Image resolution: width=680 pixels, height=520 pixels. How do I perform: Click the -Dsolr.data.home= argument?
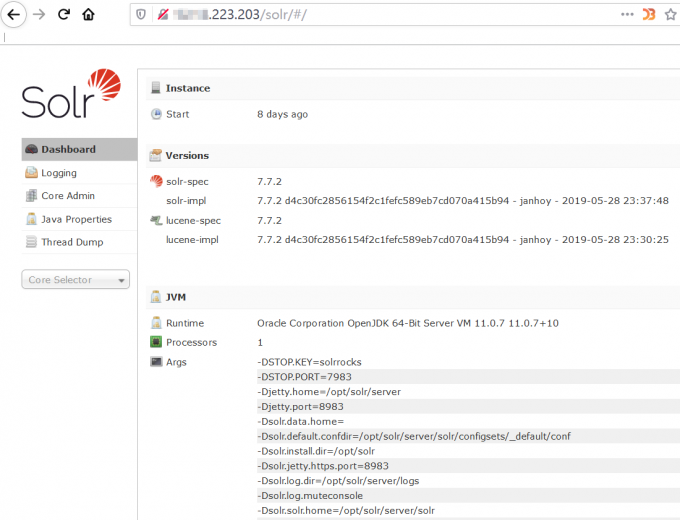point(300,421)
